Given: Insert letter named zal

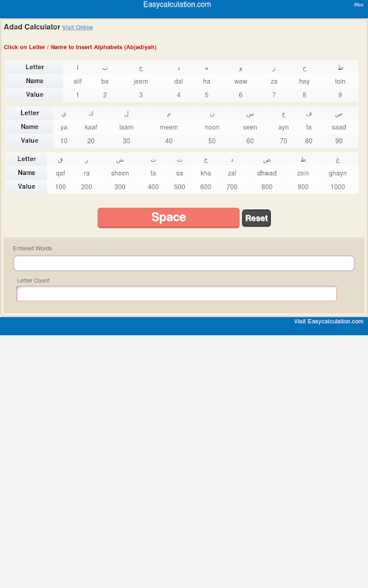Looking at the screenshot, I should [232, 173].
